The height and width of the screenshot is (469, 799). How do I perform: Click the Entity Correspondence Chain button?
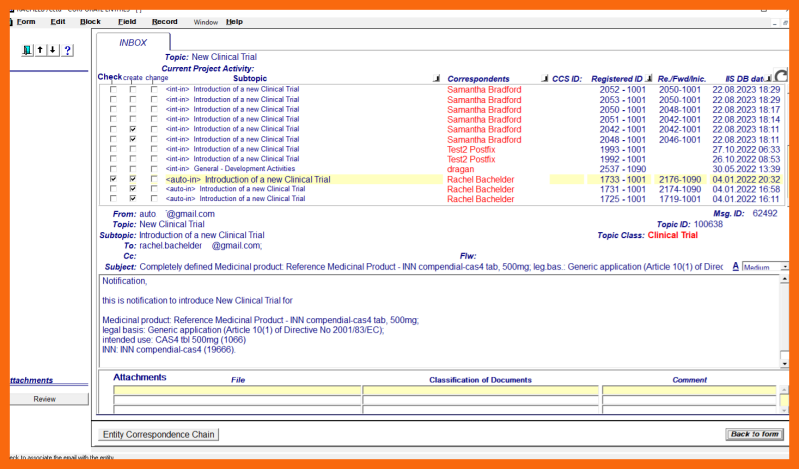click(x=160, y=434)
